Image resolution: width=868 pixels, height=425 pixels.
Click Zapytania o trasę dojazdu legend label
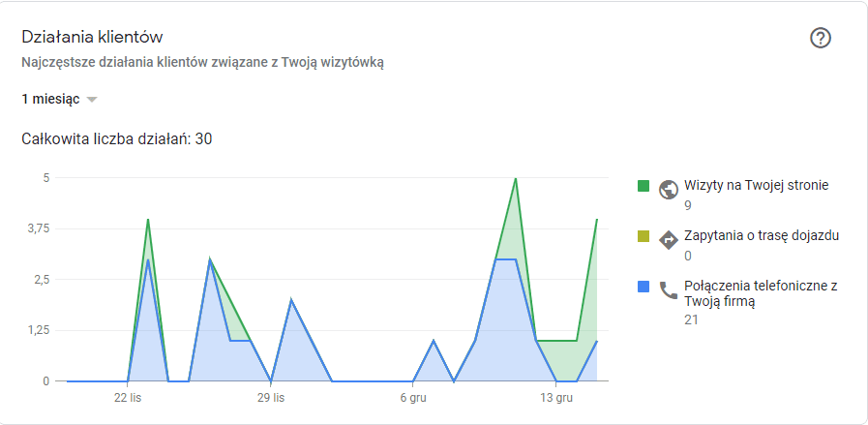762,235
